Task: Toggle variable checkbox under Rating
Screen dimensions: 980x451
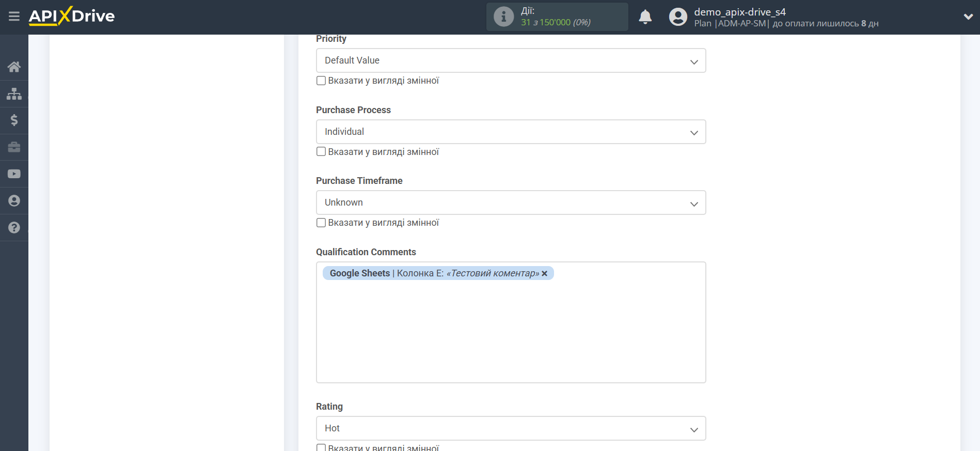Action: click(x=321, y=447)
